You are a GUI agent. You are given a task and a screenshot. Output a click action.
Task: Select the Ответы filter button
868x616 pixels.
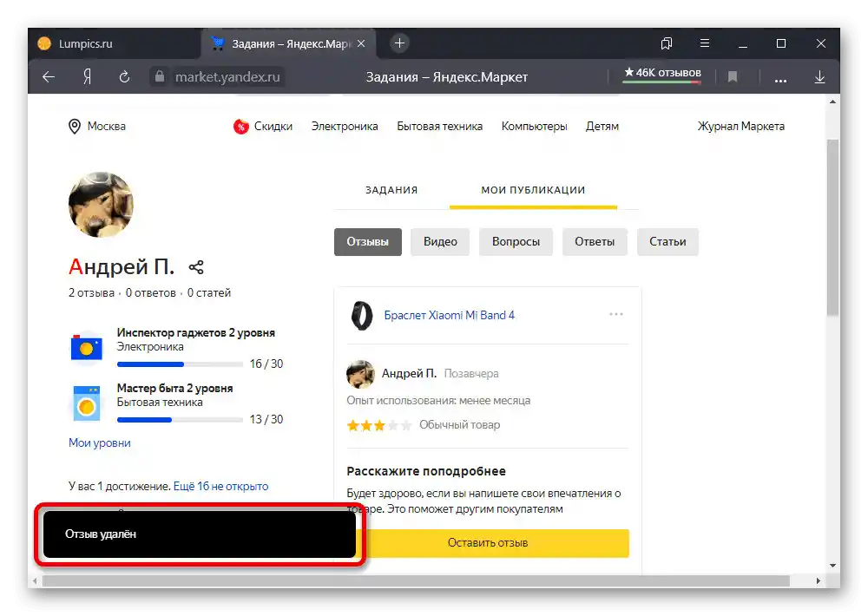click(x=595, y=242)
